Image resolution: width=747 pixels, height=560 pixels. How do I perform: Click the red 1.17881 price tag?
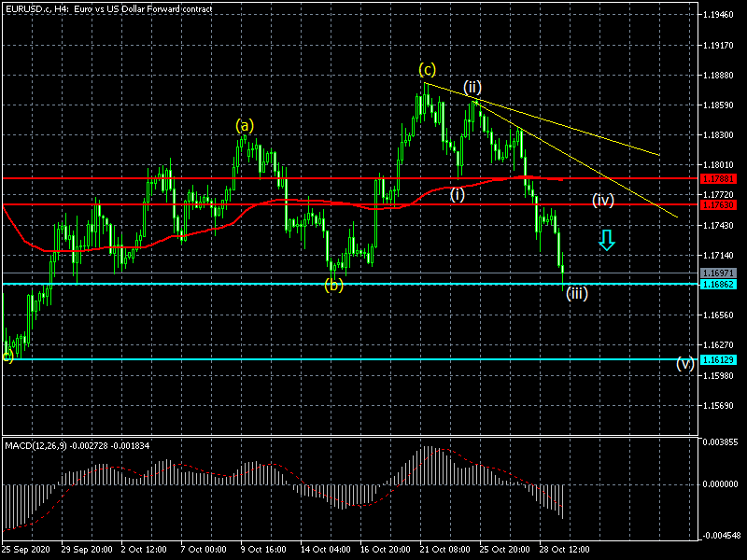coord(718,179)
